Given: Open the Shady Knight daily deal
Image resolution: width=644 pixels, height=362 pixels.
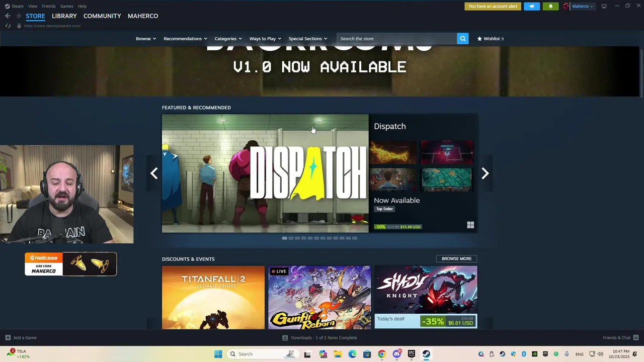Looking at the screenshot, I should pos(426,298).
